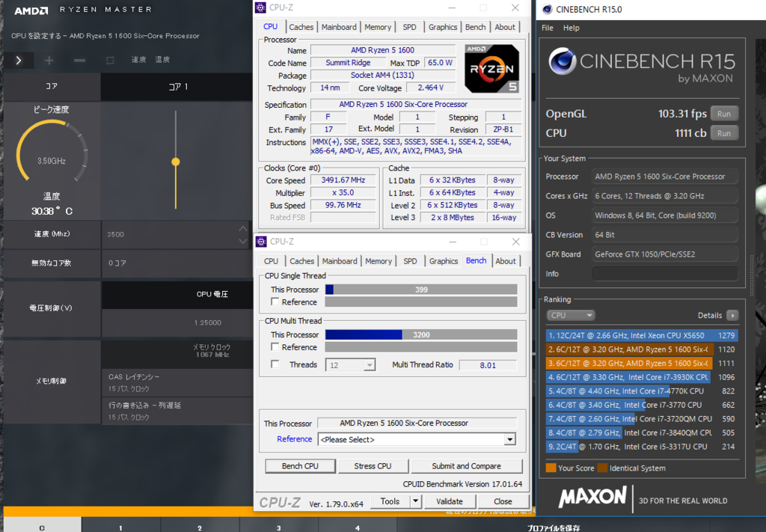Select profile C tab in Ryzen Master

(42, 525)
